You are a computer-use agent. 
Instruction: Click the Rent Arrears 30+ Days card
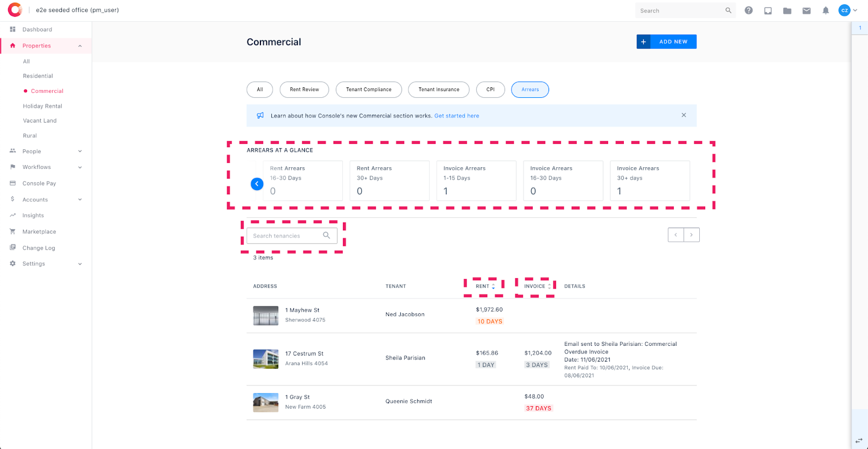click(390, 181)
